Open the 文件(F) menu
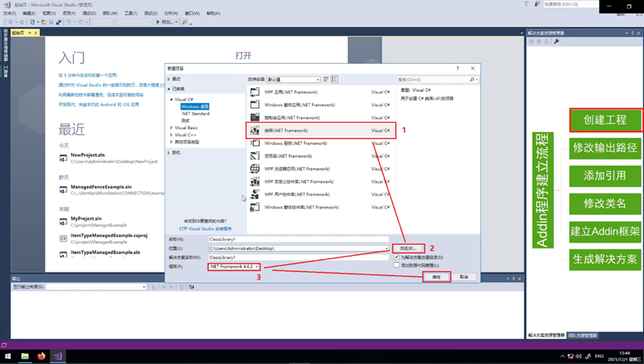This screenshot has width=644, height=364. [9, 13]
